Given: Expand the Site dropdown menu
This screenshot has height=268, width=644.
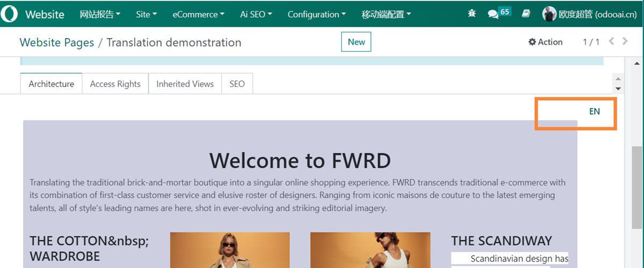Looking at the screenshot, I should [147, 15].
